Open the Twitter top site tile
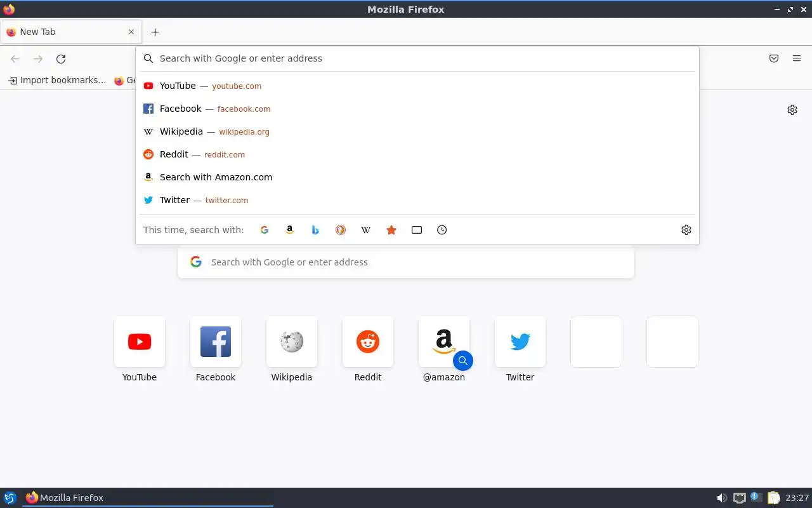This screenshot has height=508, width=812. pos(520,342)
